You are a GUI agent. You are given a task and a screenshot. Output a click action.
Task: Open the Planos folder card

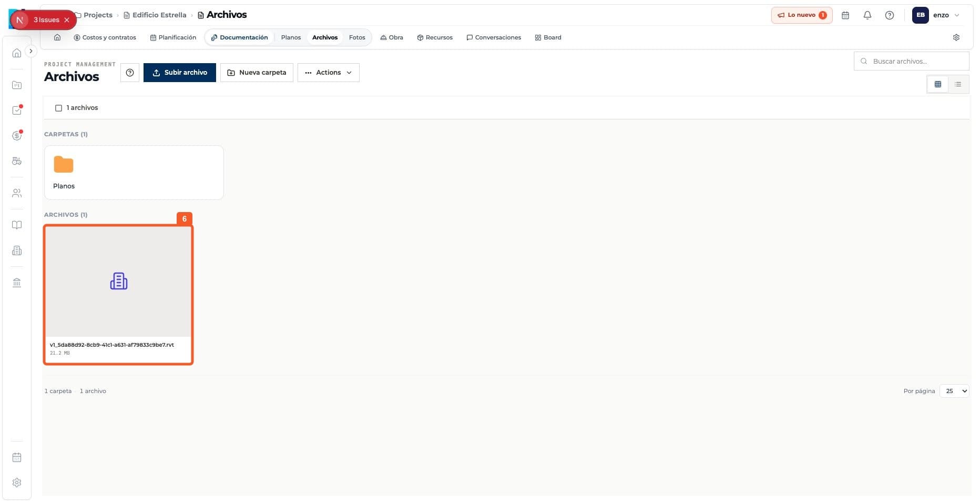point(134,173)
